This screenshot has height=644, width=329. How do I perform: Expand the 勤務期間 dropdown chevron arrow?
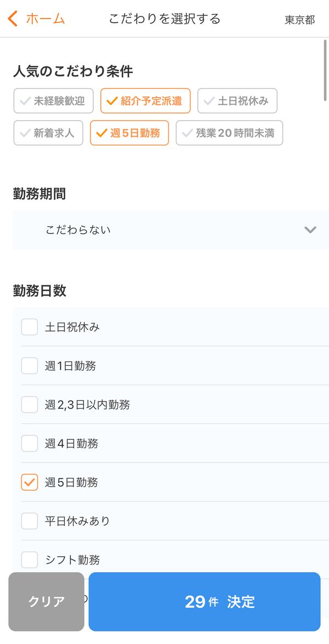pos(310,230)
